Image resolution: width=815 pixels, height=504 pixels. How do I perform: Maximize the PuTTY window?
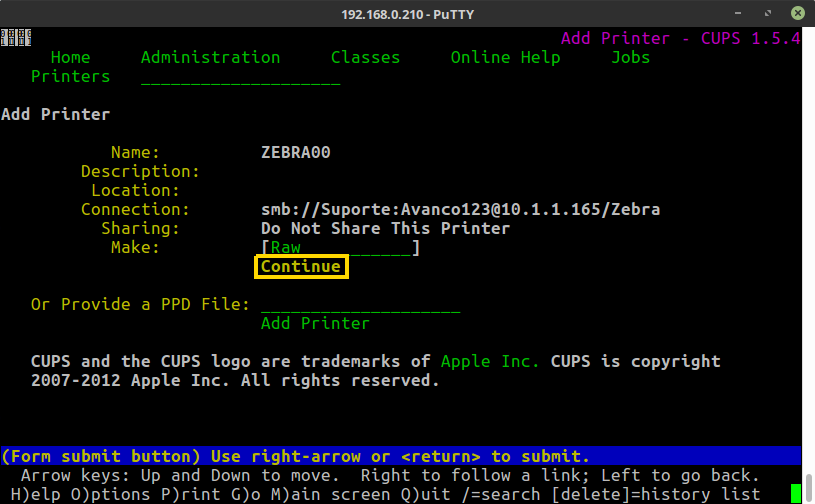771,13
